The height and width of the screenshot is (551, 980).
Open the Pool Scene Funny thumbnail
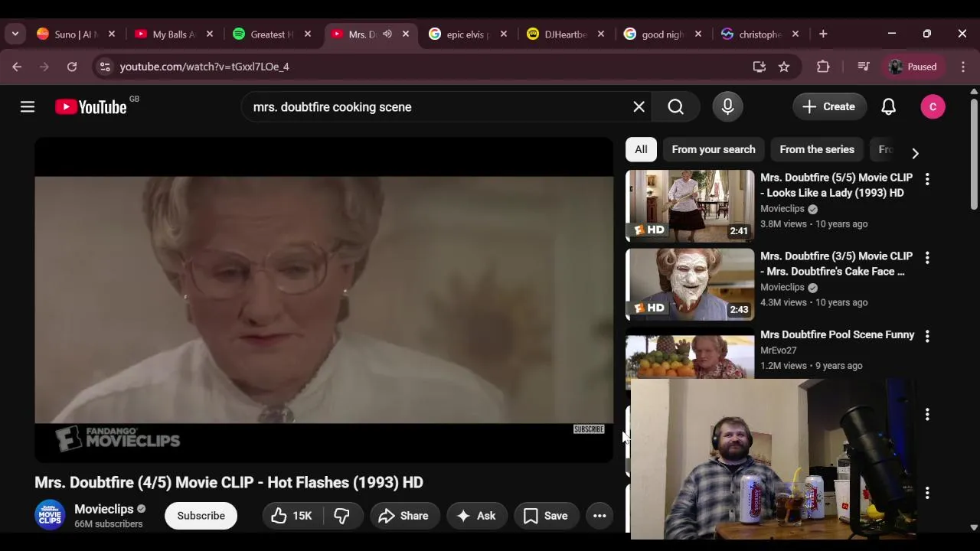(x=690, y=356)
